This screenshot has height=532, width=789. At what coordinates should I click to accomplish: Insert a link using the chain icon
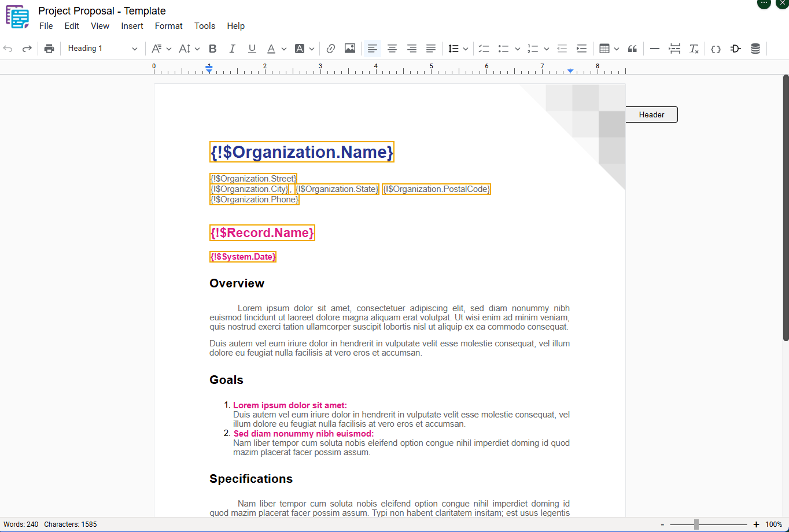pos(331,49)
